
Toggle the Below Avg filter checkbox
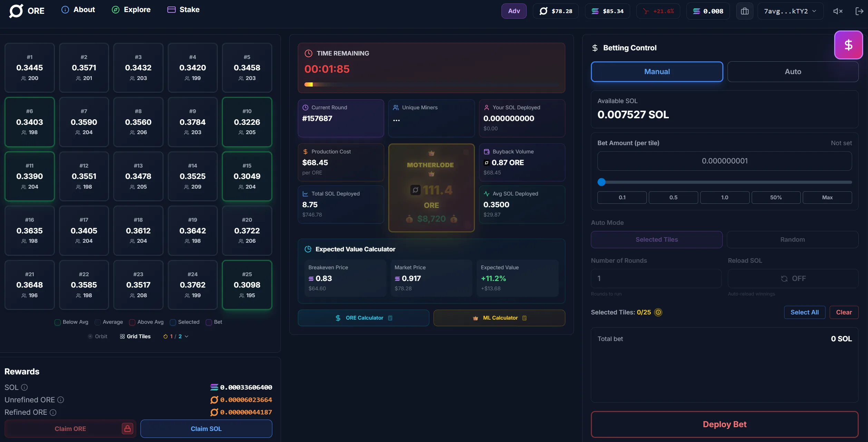[x=57, y=322]
